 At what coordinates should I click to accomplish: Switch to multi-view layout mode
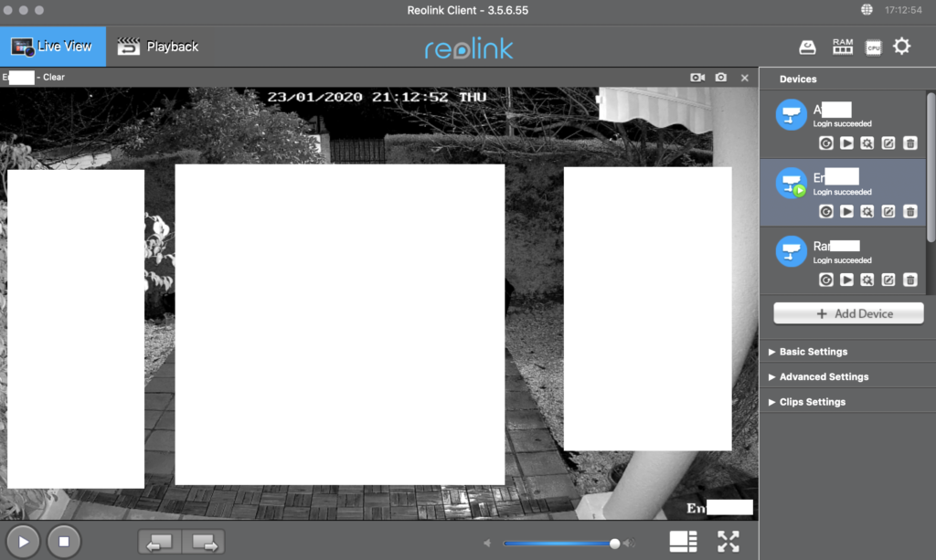click(x=682, y=541)
